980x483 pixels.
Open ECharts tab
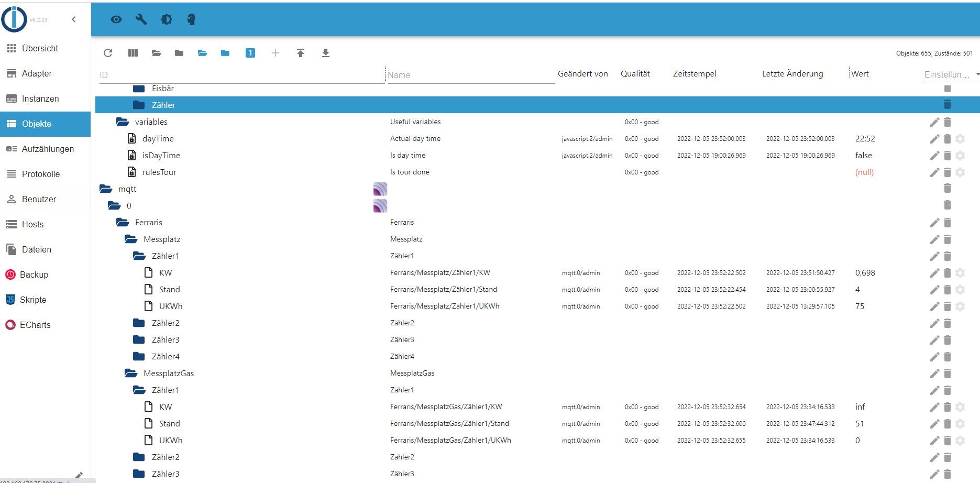point(45,325)
